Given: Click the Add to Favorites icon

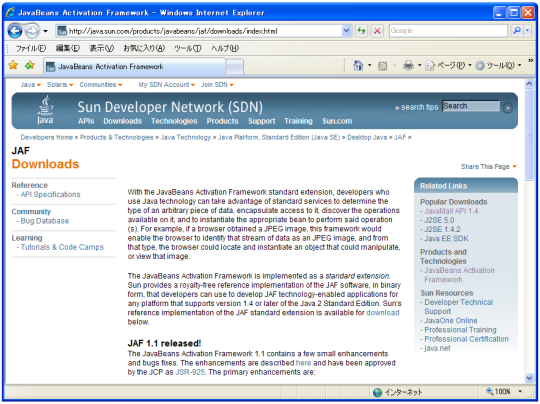Looking at the screenshot, I should [30, 65].
